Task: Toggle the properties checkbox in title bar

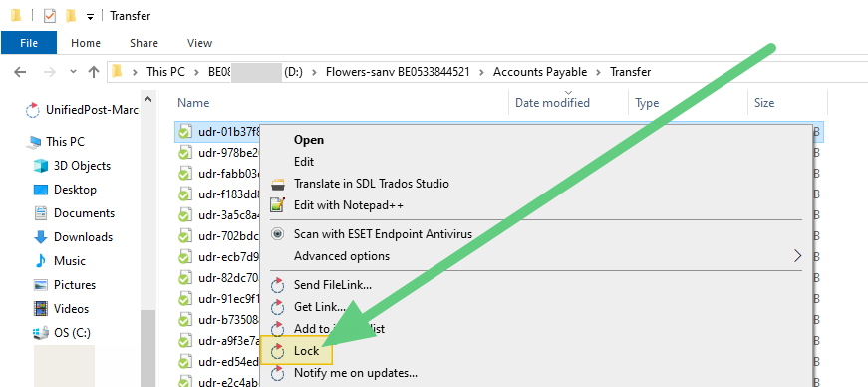Action: (50, 16)
